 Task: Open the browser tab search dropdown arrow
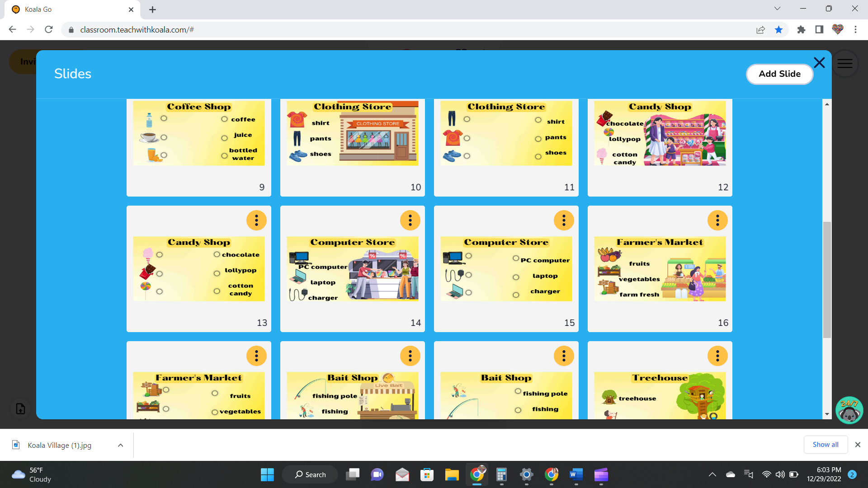777,9
